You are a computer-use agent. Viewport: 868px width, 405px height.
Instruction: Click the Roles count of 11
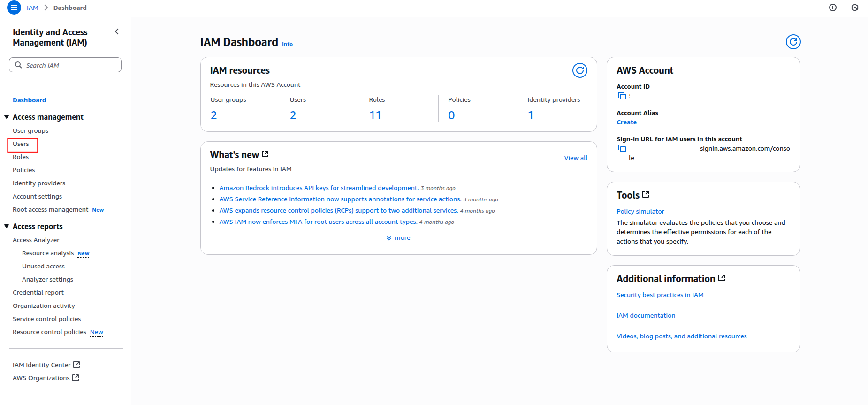pos(375,115)
